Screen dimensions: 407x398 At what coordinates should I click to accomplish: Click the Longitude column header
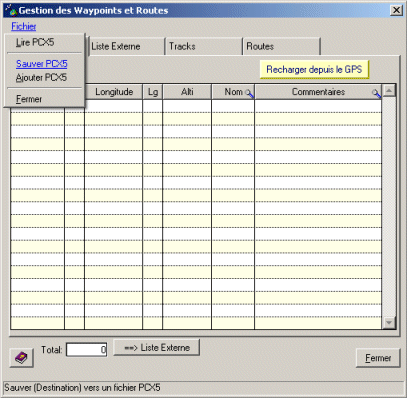click(x=114, y=92)
